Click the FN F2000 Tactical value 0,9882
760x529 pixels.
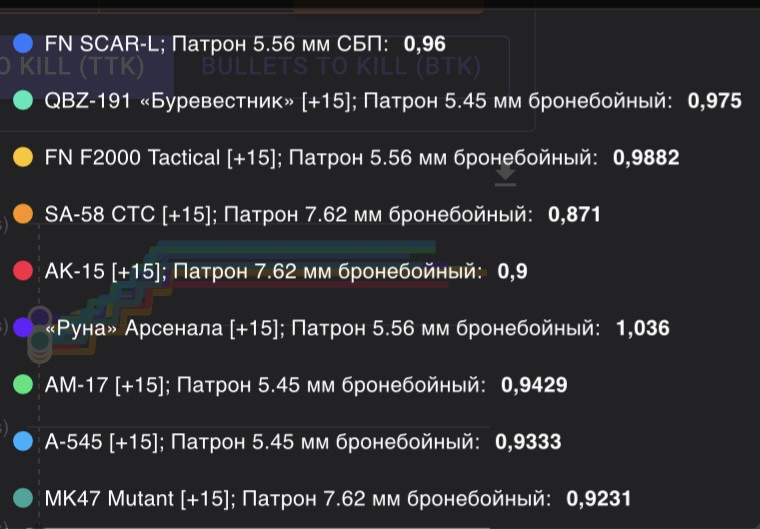coord(646,158)
